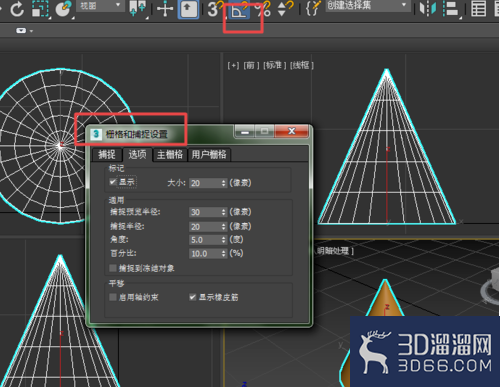Screen dimensions: 500x387
Task: Expand the 创建选择集 dropdown
Action: point(368,6)
